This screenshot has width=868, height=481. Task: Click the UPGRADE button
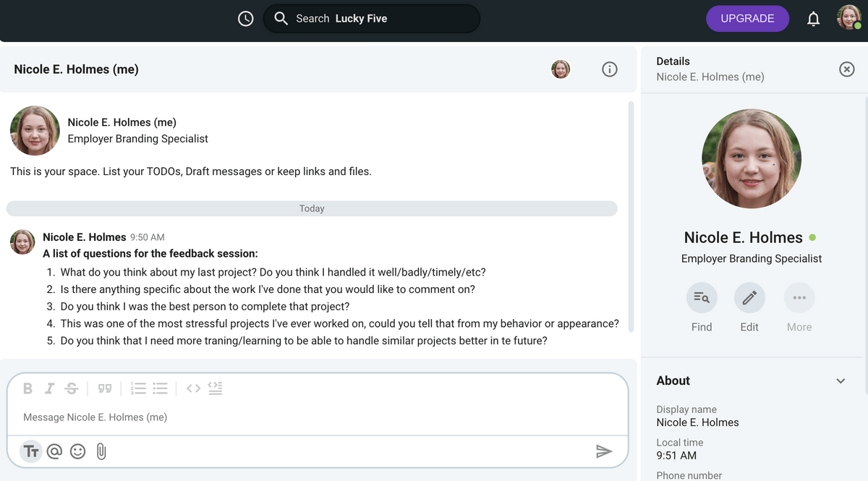point(747,18)
